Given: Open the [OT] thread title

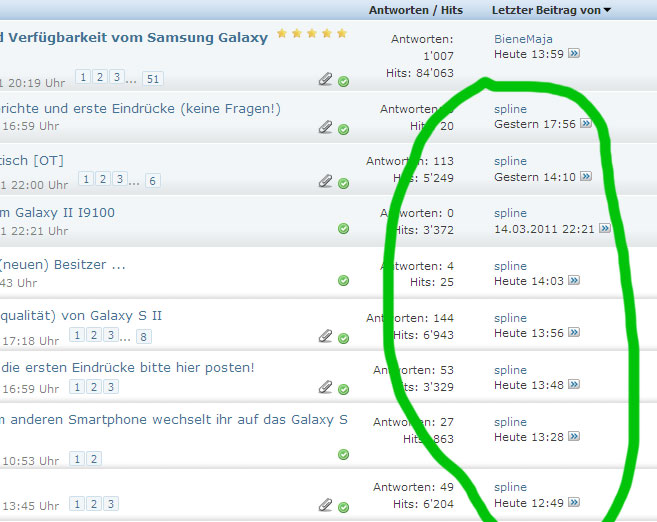Looking at the screenshot, I should 32,160.
